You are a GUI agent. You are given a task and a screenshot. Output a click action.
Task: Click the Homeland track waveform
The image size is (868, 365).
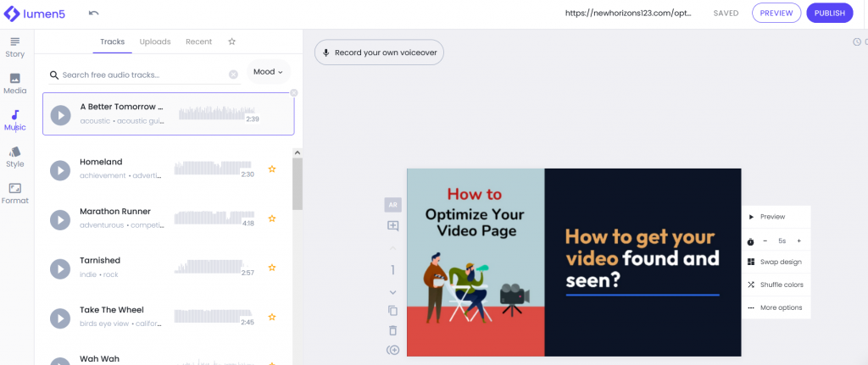coord(213,169)
